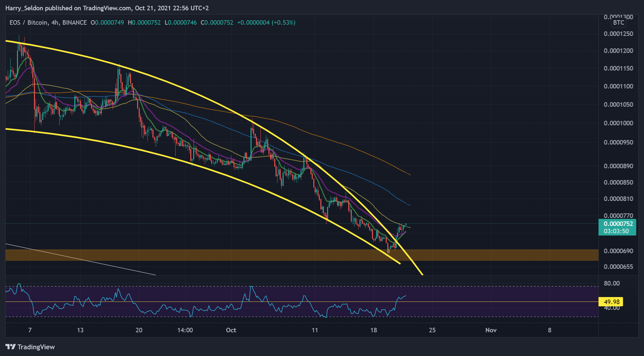
Task: Click the 25 date label on time axis
Action: coord(432,330)
